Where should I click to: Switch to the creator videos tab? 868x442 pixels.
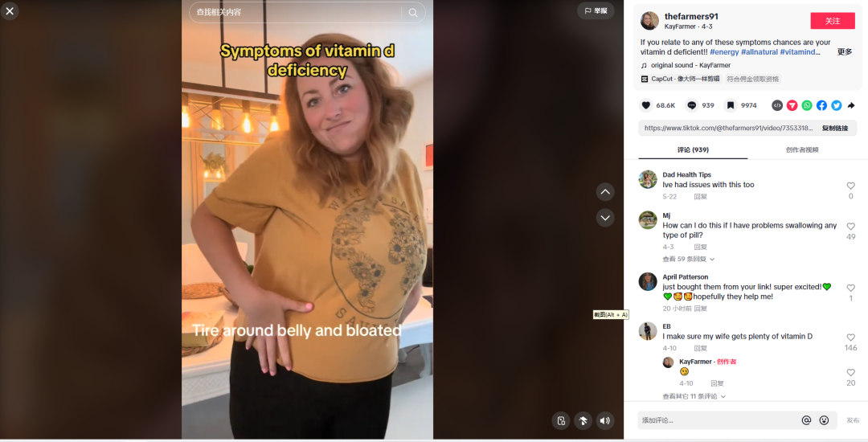[802, 150]
